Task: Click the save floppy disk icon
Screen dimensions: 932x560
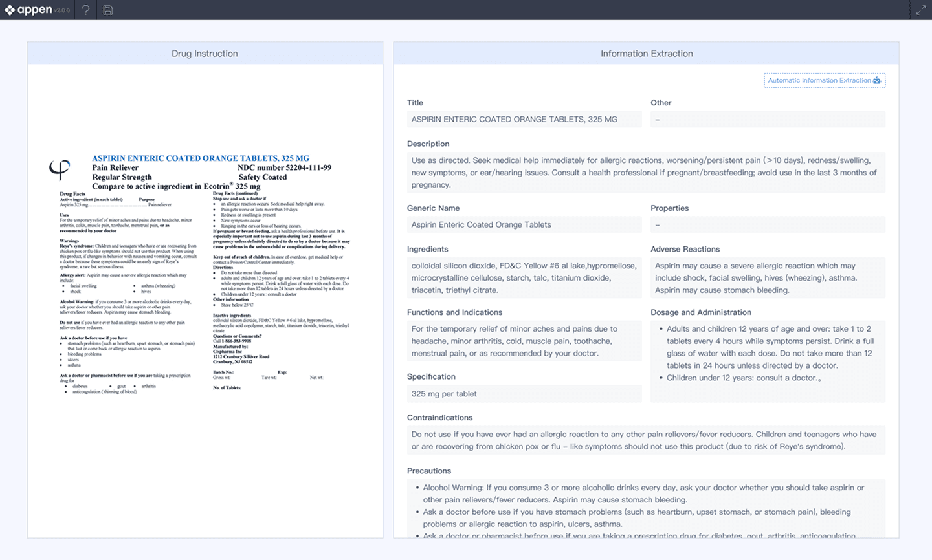Action: [108, 10]
